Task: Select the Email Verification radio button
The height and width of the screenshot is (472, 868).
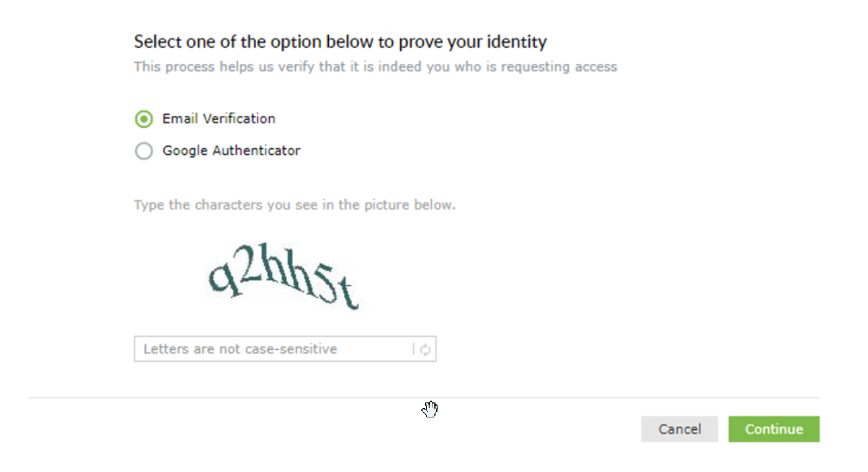Action: coord(144,119)
